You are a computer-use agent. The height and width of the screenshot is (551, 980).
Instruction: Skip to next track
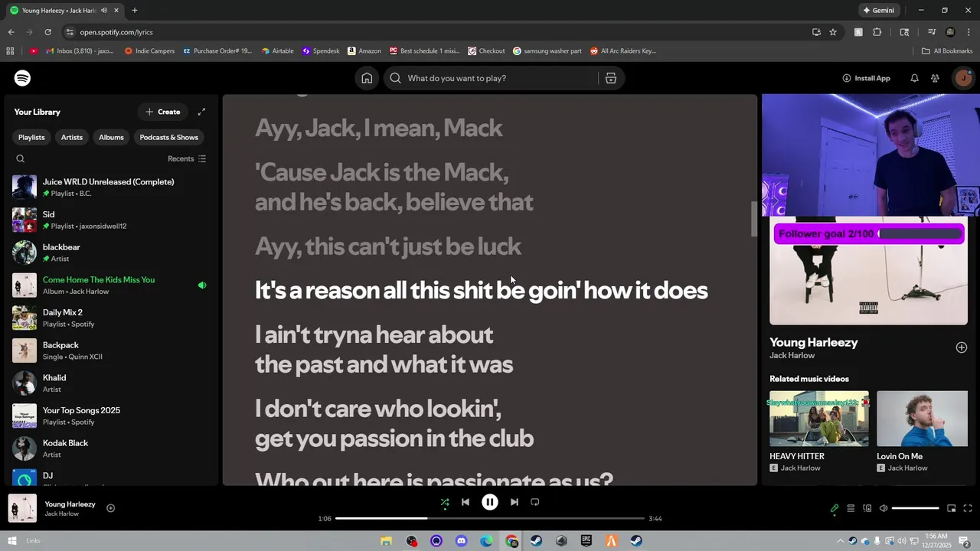coord(514,502)
